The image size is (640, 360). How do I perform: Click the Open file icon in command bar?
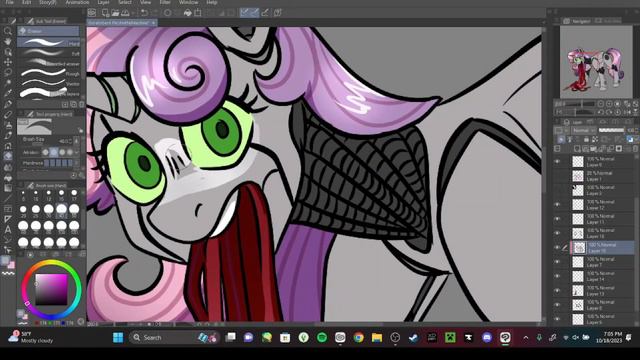(115, 13)
